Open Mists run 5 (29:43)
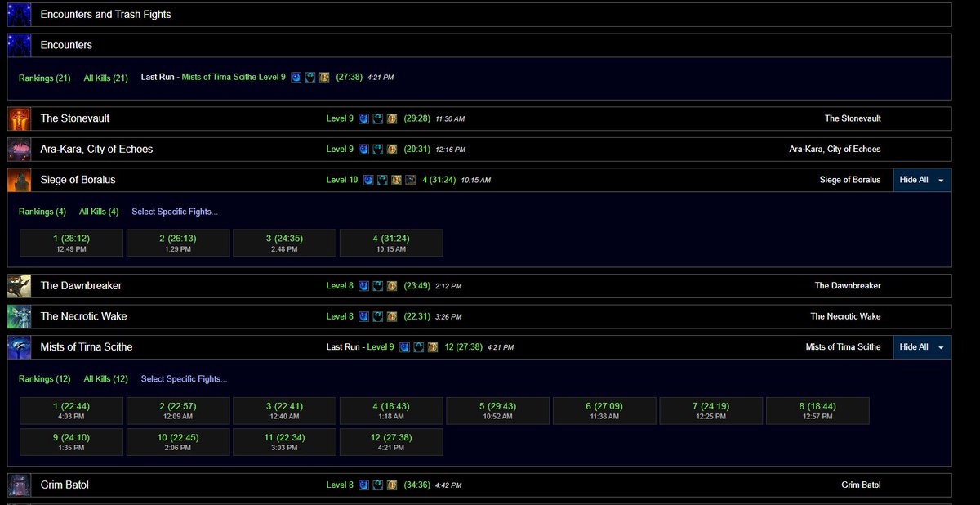The width and height of the screenshot is (980, 505). point(498,411)
